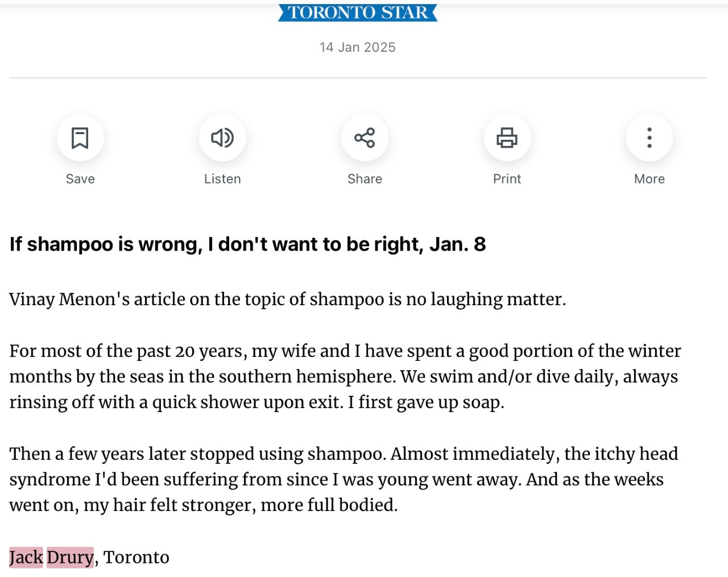
Task: Open sharing options via the Share icon
Action: click(x=365, y=138)
